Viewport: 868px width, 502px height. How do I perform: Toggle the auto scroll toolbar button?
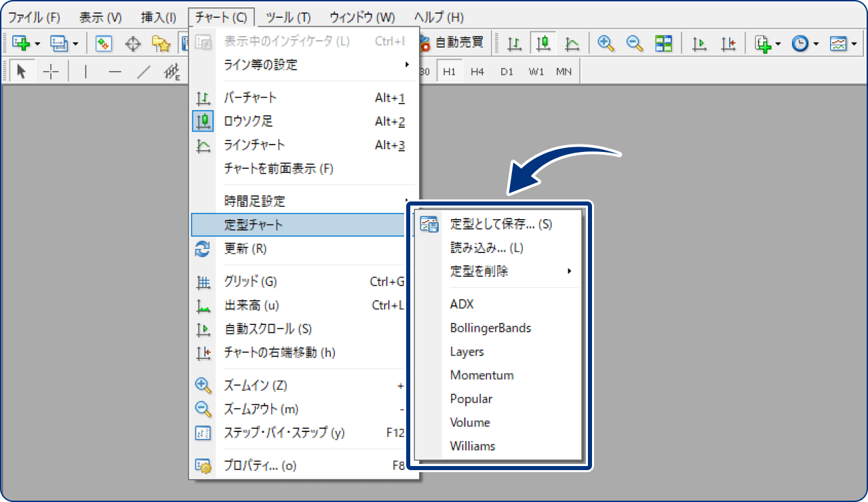pos(699,43)
